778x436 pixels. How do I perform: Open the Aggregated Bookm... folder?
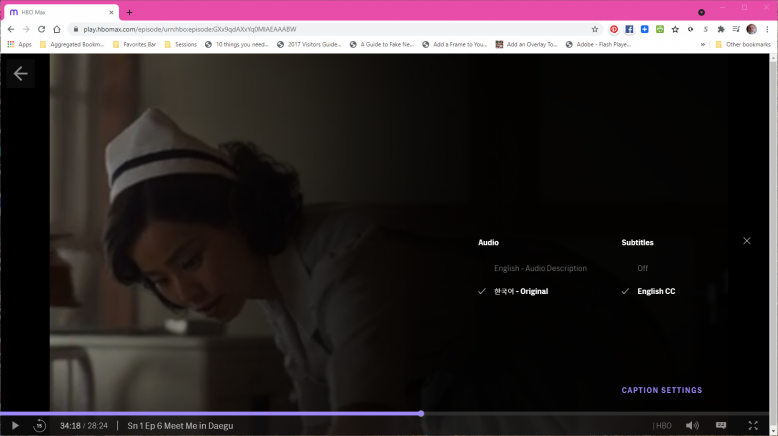[x=72, y=45]
